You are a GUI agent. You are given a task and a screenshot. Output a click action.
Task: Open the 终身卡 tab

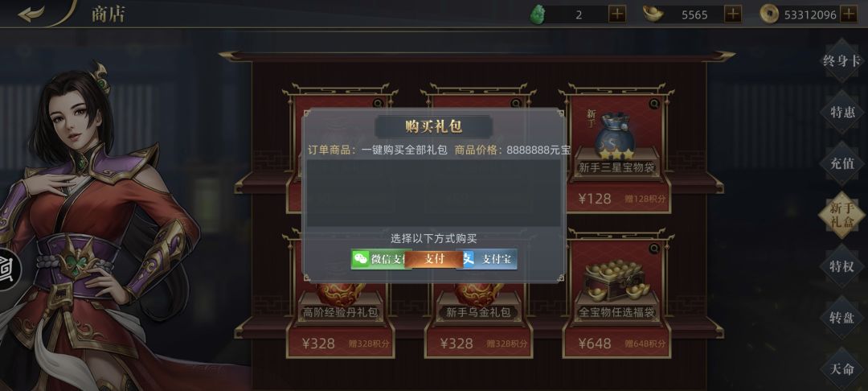click(842, 61)
